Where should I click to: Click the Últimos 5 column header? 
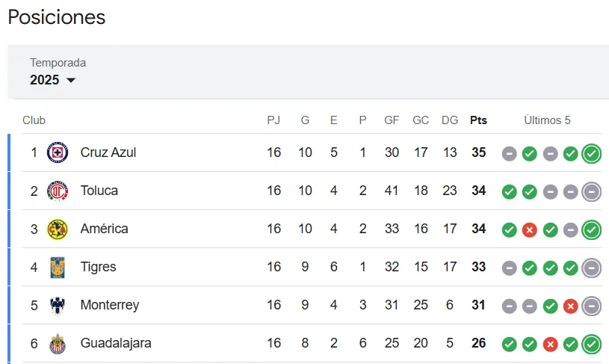coord(547,120)
